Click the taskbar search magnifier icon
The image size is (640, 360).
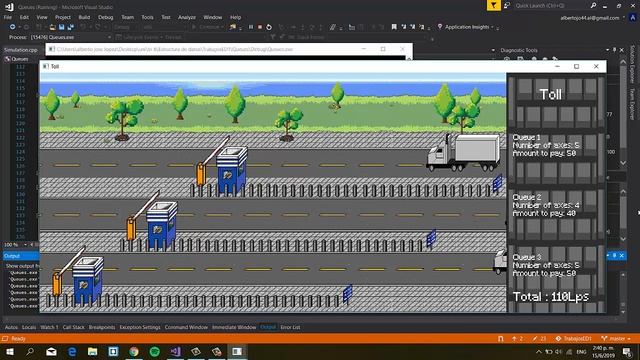(30, 351)
